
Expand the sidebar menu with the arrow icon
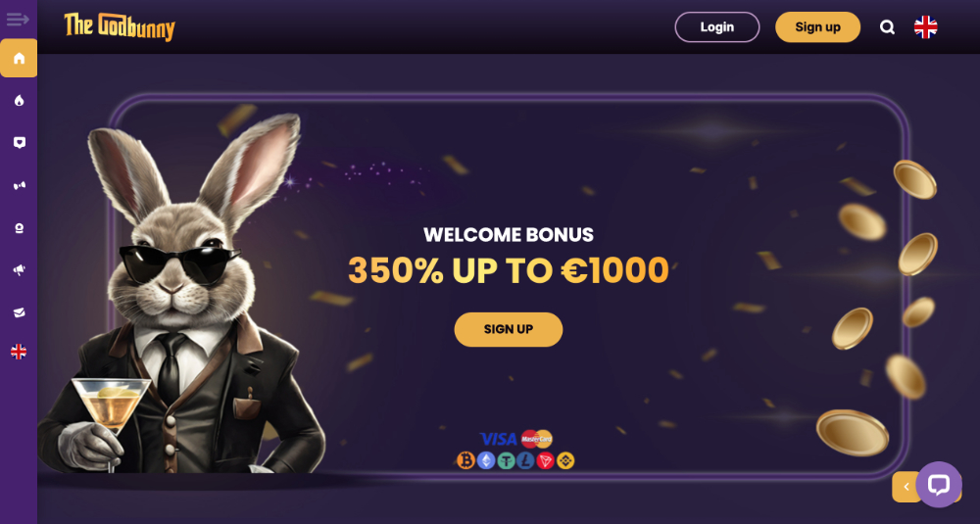tap(18, 20)
